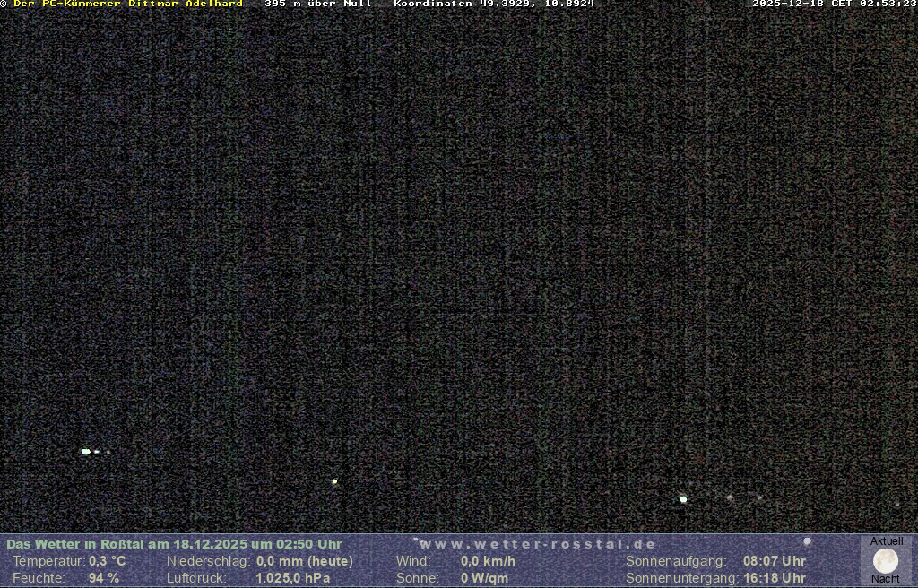Click the Niederschlag value 0,0 mm (heute)
This screenshot has width=918, height=588.
tap(305, 561)
